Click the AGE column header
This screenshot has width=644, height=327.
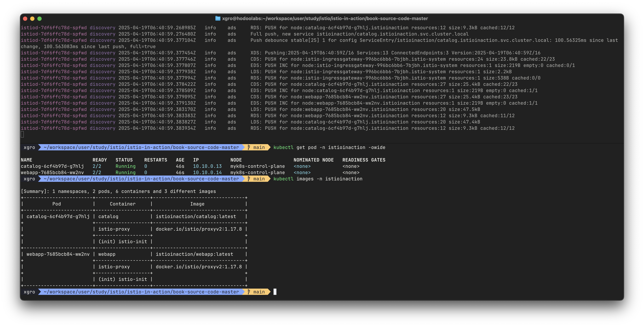click(x=180, y=160)
